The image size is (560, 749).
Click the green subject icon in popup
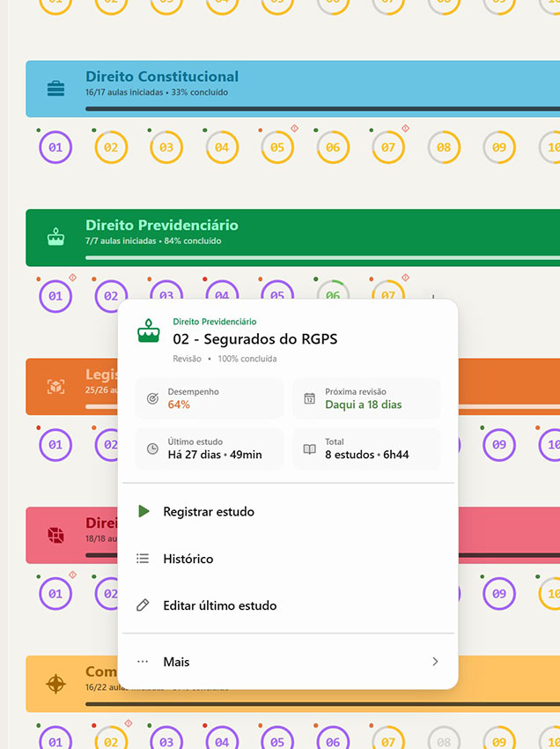tap(149, 331)
